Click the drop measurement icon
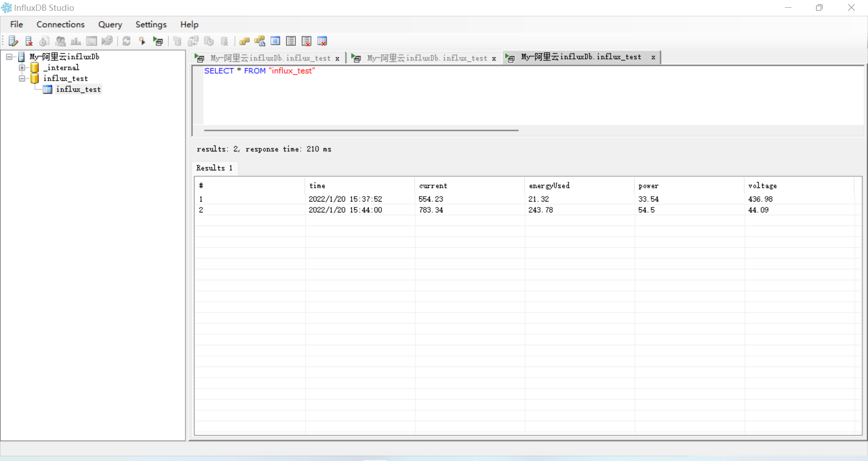This screenshot has width=868, height=461. (x=322, y=41)
